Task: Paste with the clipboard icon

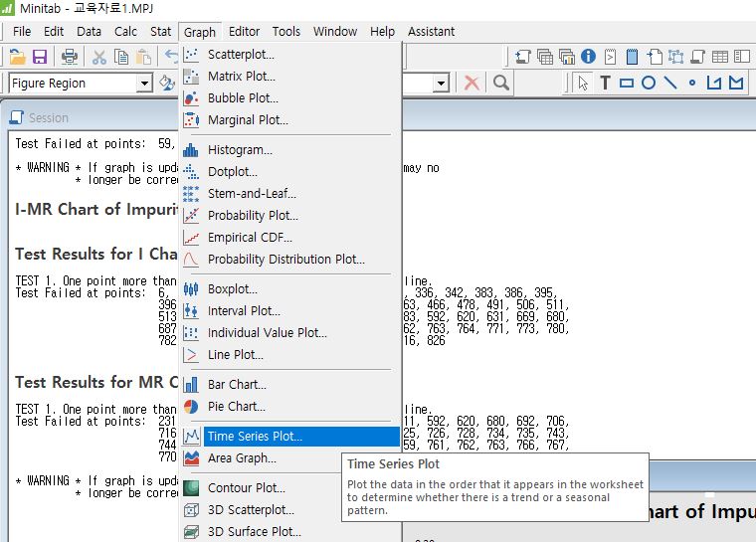Action: (143, 57)
